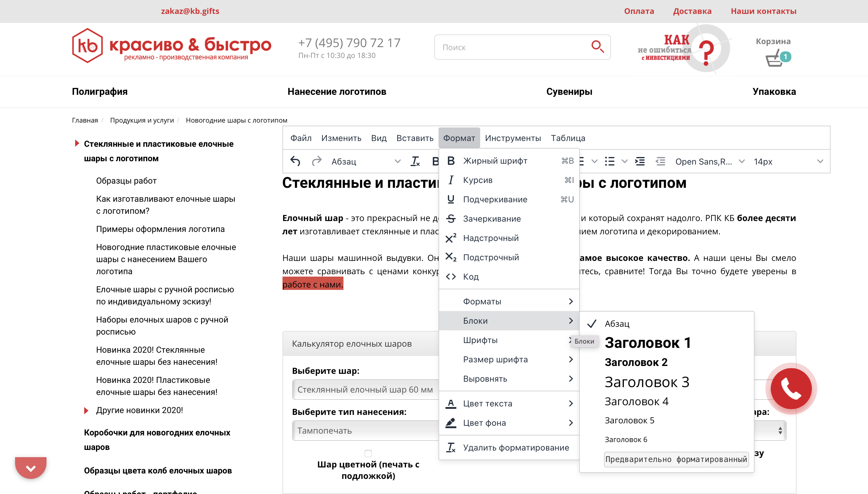Choose Подстрочный subscript entry

coord(509,258)
